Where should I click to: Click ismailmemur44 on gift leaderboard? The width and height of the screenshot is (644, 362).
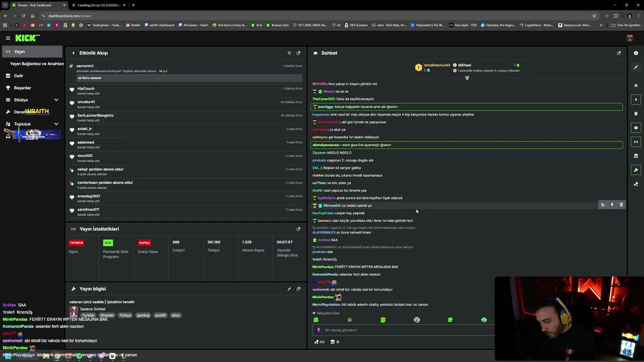point(437,65)
